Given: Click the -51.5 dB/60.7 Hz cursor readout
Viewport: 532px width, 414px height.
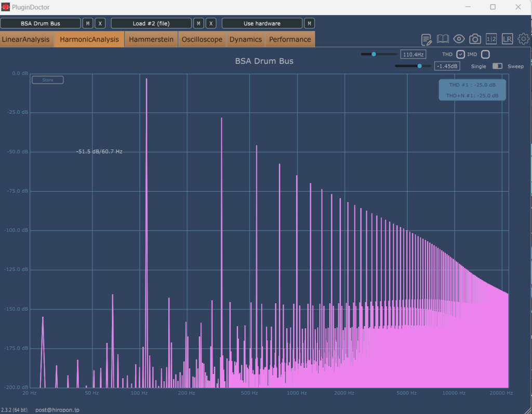Looking at the screenshot, I should (x=99, y=151).
